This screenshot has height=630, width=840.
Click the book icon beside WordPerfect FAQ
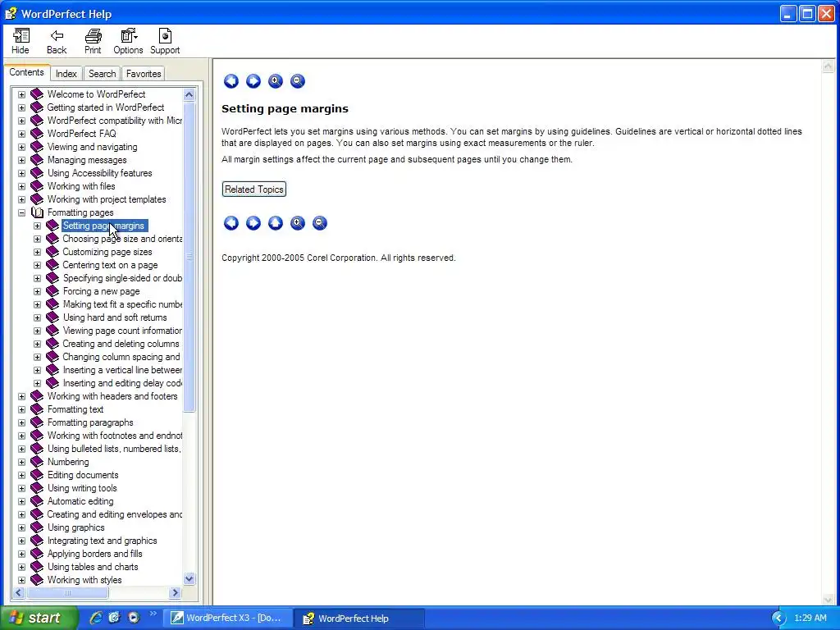coord(37,134)
